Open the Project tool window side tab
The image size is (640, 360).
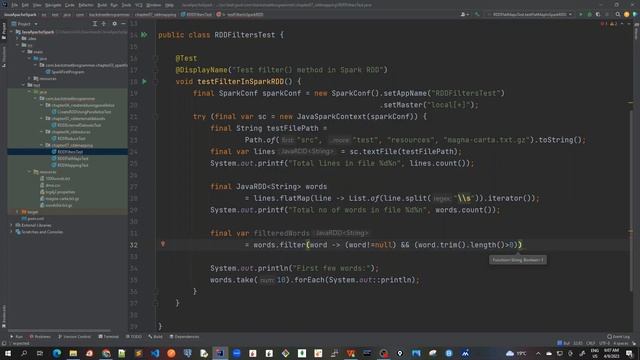(x=4, y=31)
